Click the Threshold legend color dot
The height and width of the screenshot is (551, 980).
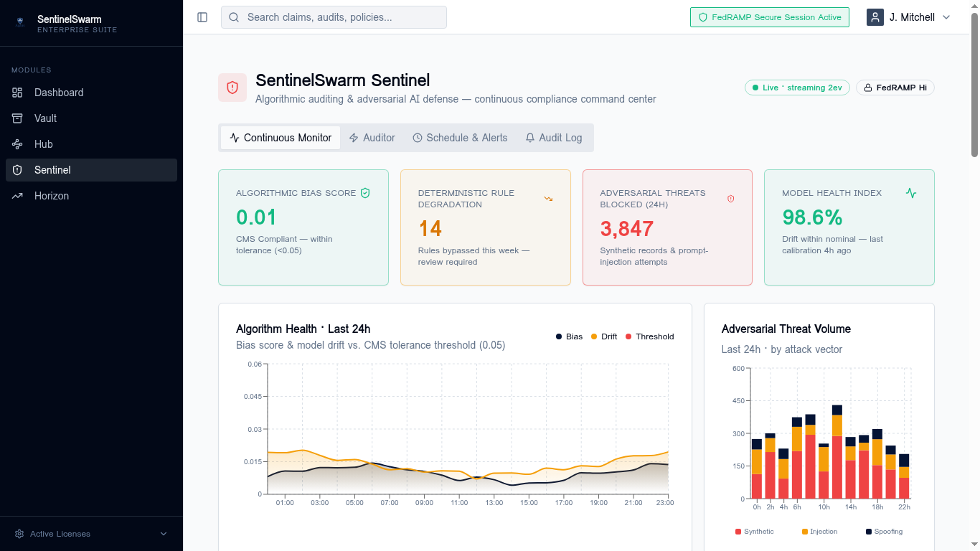click(x=628, y=336)
